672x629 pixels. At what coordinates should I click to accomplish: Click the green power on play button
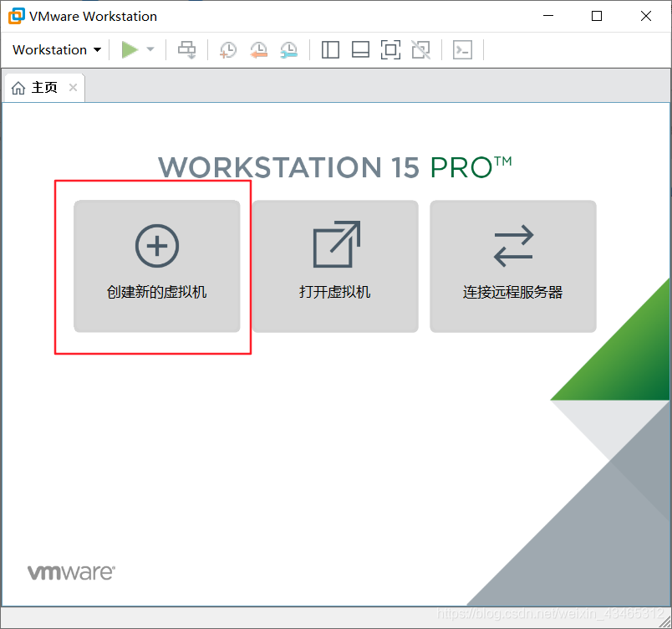pyautogui.click(x=130, y=49)
